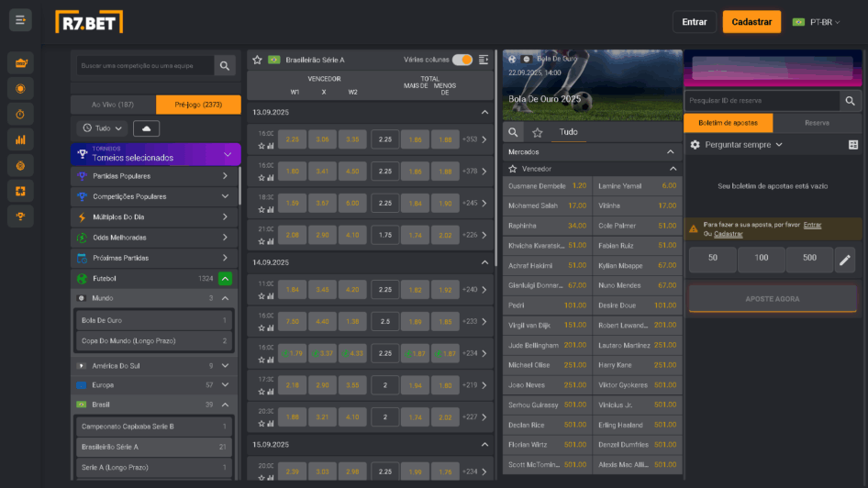Open stats icon of 21:00 match on 13.09.2025
868x488 pixels.
click(x=271, y=241)
